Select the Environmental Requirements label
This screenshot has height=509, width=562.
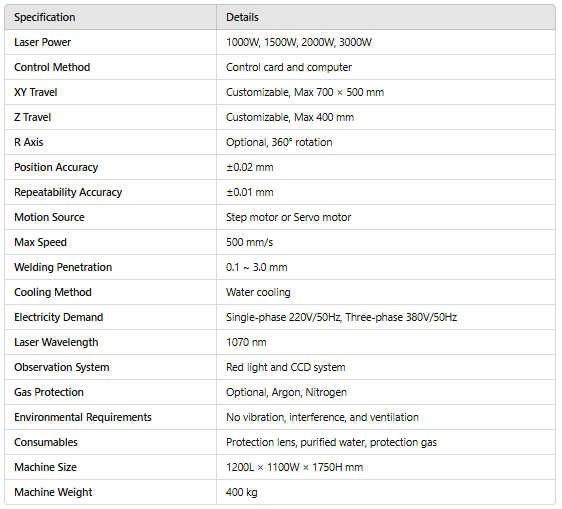pos(83,417)
